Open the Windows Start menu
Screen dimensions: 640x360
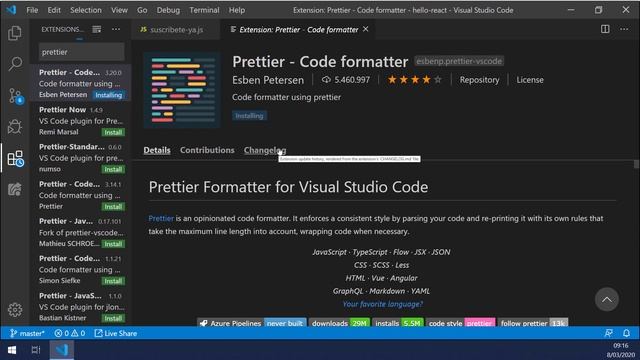coord(12,350)
